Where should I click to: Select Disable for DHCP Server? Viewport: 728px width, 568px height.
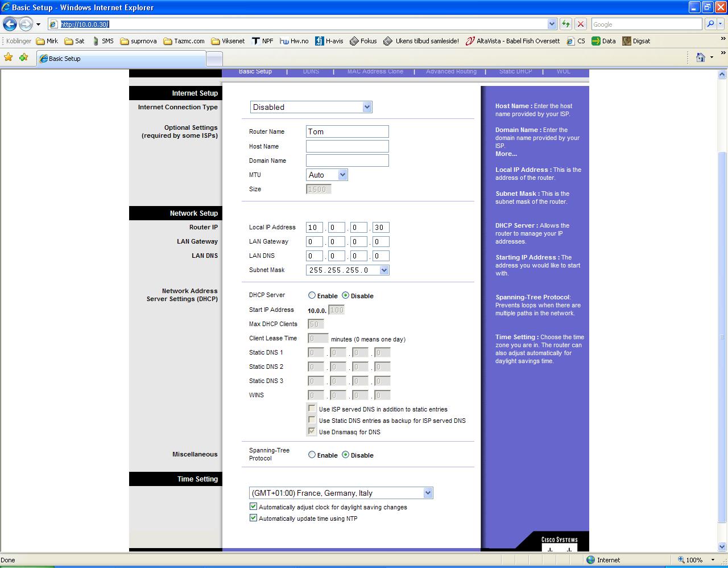pyautogui.click(x=345, y=295)
